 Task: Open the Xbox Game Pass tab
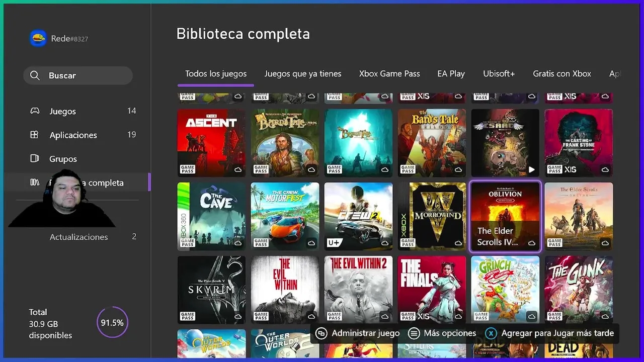pyautogui.click(x=389, y=74)
